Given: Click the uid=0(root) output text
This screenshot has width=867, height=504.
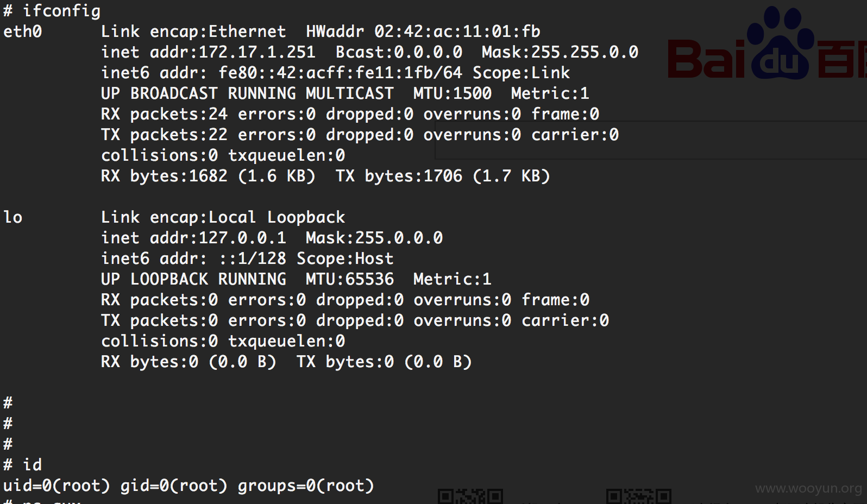Looking at the screenshot, I should click(56, 486).
